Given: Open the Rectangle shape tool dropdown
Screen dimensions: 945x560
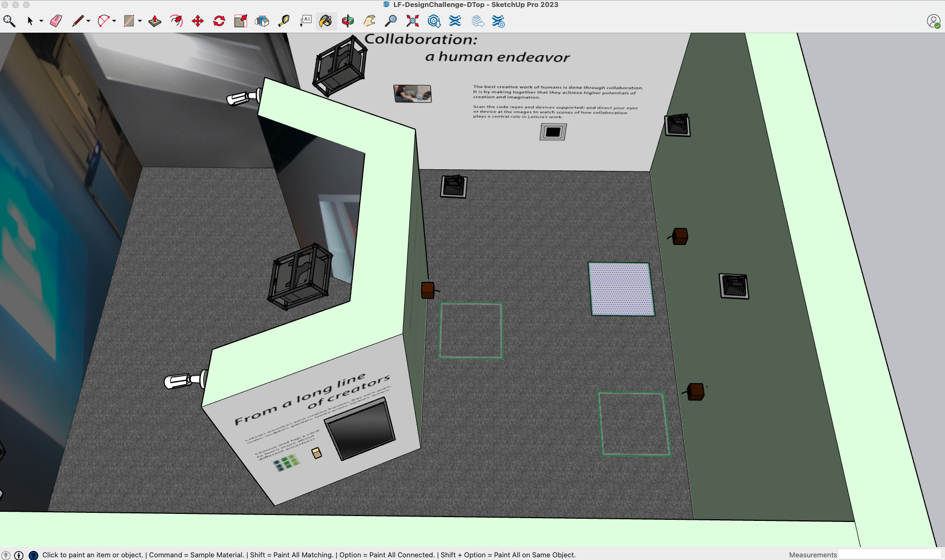Looking at the screenshot, I should [x=140, y=21].
